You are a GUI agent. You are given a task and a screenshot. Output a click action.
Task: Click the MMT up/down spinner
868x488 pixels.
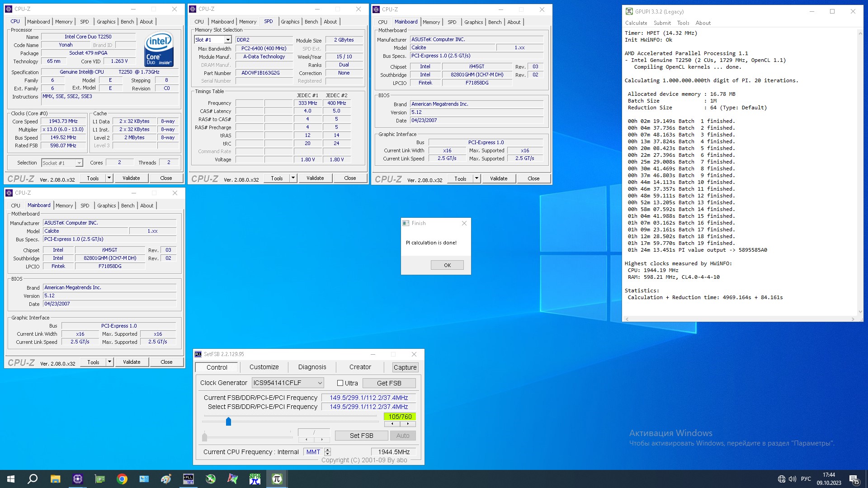click(328, 452)
